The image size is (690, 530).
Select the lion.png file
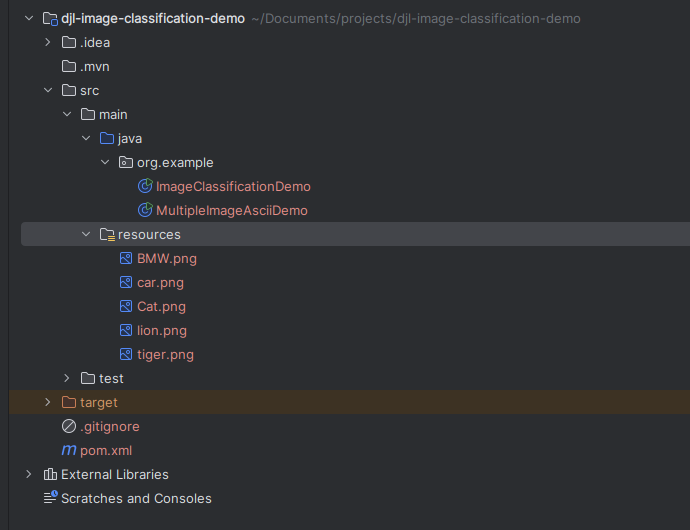click(x=161, y=331)
